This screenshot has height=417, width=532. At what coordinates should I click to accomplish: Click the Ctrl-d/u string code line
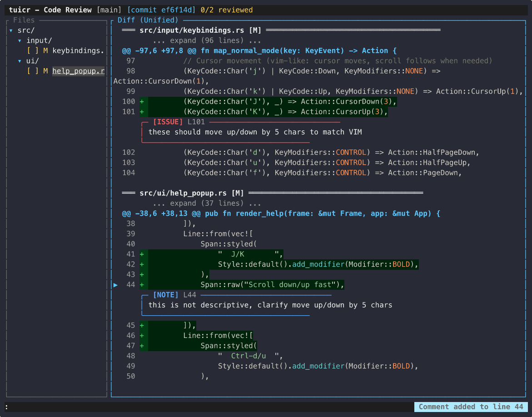click(251, 356)
